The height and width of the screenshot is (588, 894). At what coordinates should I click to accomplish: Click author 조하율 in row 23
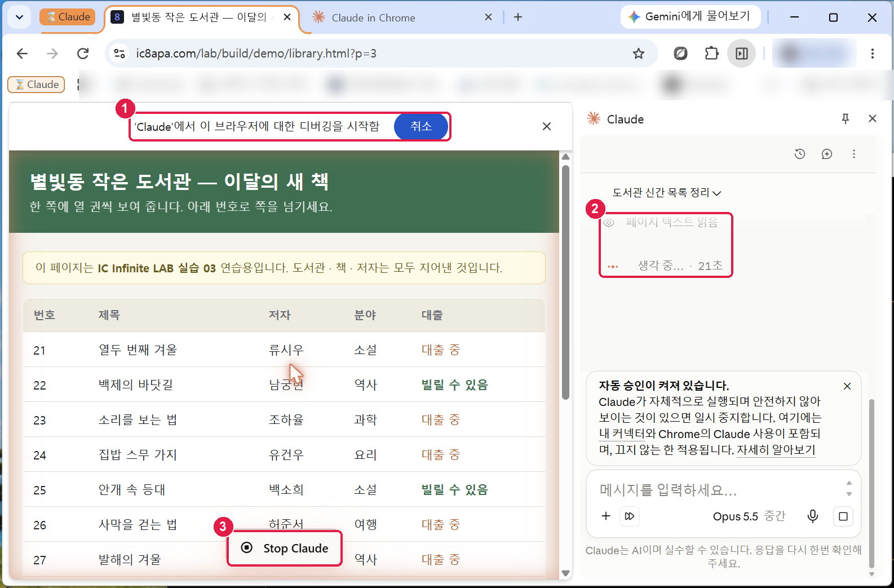(286, 420)
